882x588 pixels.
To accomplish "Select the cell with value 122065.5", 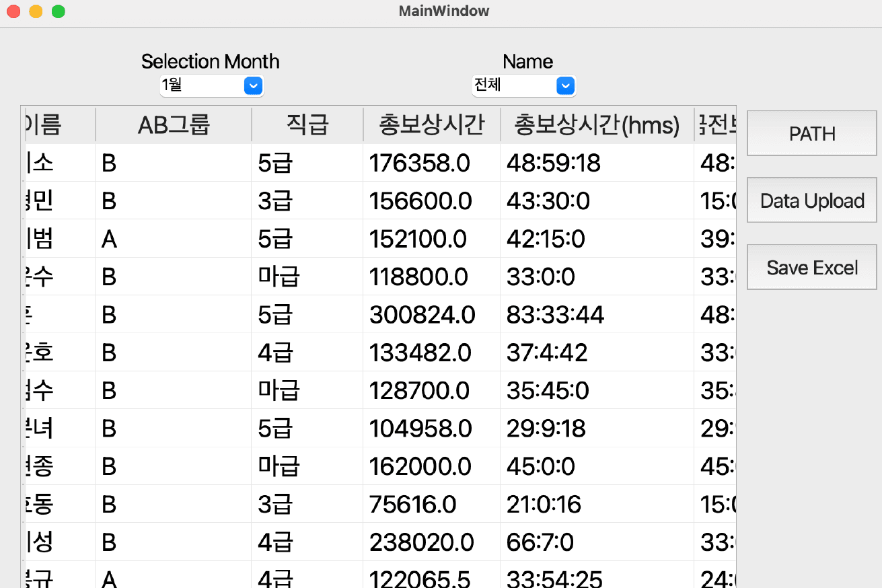I will pos(432,575).
